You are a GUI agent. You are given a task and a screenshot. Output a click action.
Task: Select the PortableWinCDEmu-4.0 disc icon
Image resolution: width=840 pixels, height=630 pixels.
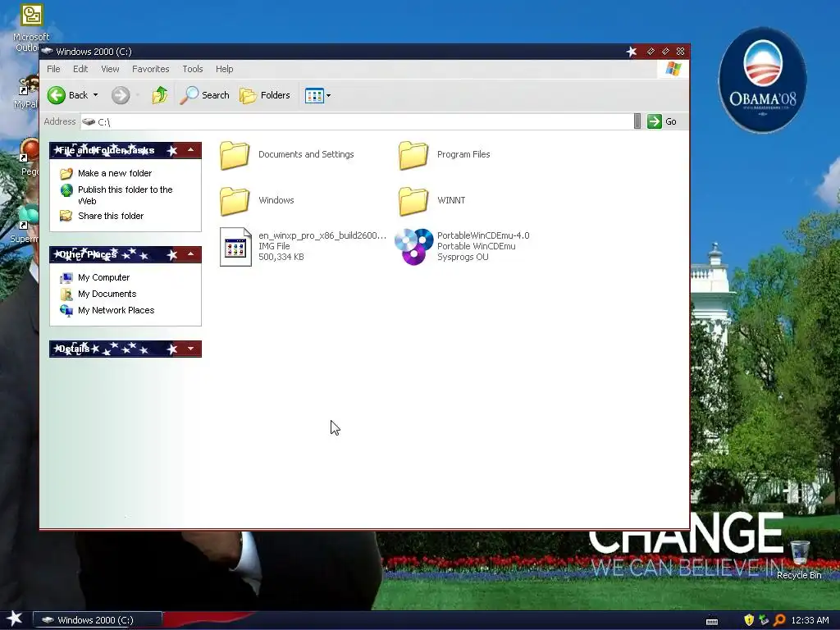(x=413, y=246)
